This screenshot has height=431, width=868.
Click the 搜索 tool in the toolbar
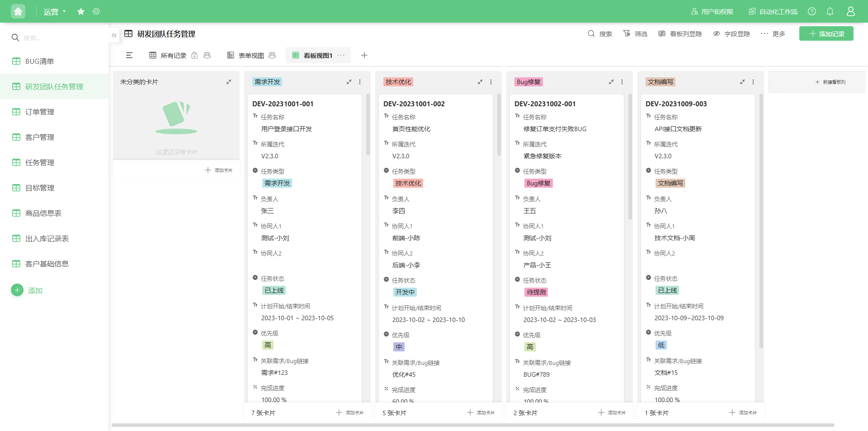(600, 34)
